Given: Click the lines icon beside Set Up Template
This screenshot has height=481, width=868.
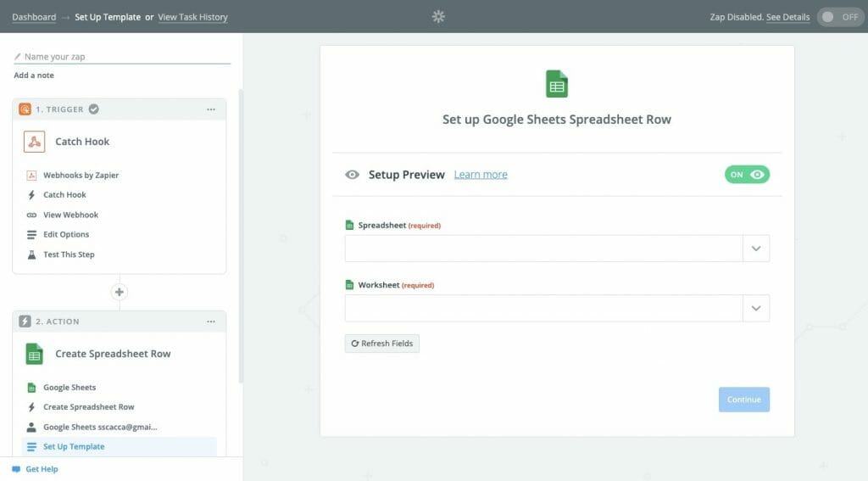Looking at the screenshot, I should pyautogui.click(x=31, y=446).
